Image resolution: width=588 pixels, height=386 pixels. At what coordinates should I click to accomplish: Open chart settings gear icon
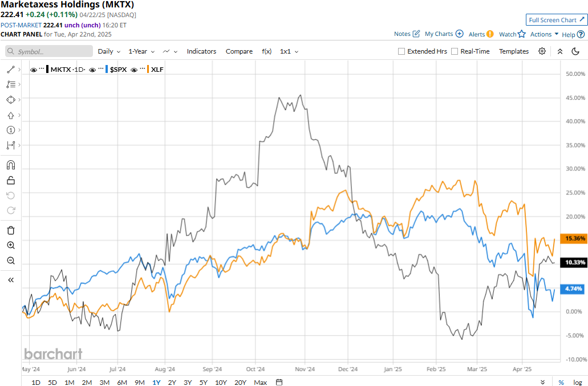[542, 51]
